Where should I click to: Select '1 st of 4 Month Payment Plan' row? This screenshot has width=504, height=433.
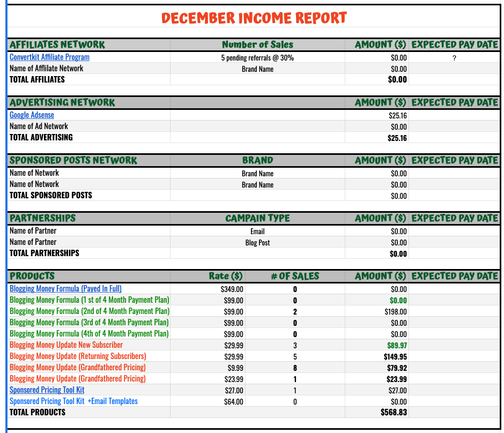[x=90, y=300]
